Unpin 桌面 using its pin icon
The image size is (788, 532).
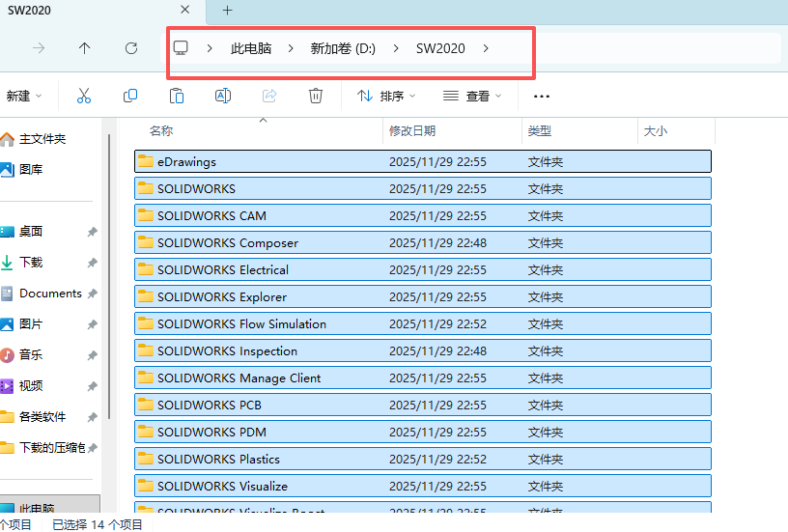(x=92, y=232)
